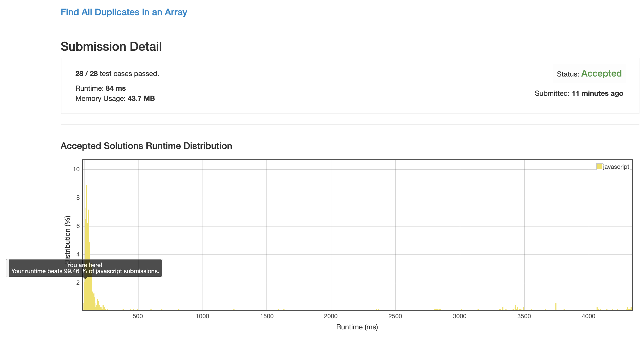Image resolution: width=644 pixels, height=337 pixels.
Task: Select the Memory Usage 43.7 MB value
Action: 141,98
